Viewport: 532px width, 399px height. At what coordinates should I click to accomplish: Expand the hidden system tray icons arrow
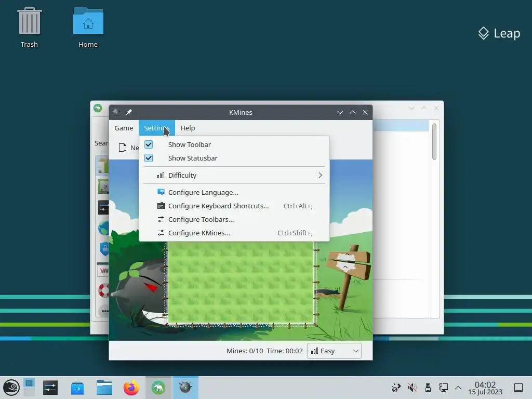pos(458,388)
